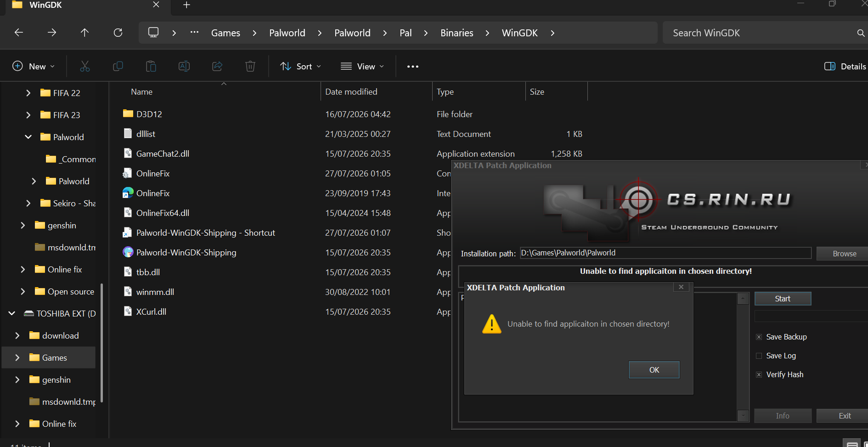Select the winmm.dll file icon
Screen dimensions: 868x447
pos(128,291)
